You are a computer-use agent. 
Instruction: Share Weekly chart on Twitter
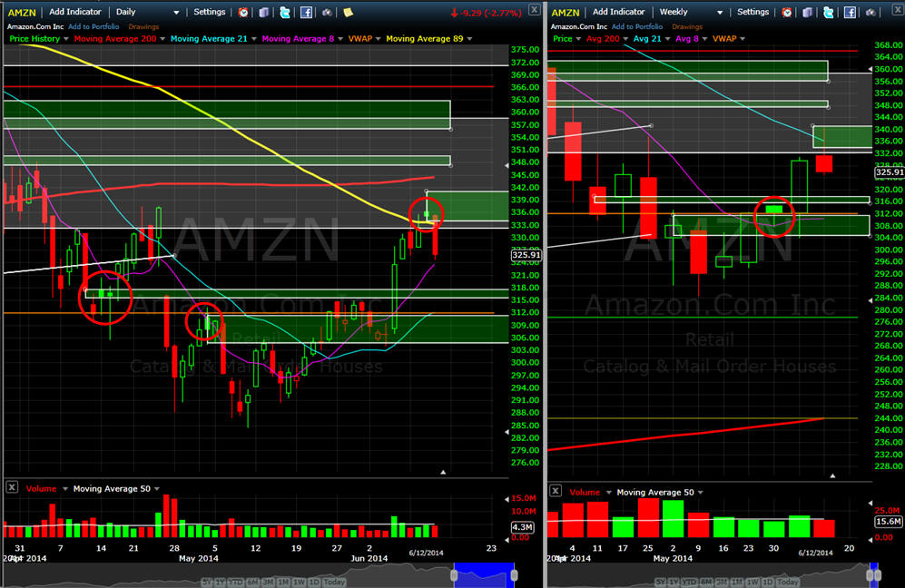[x=828, y=12]
